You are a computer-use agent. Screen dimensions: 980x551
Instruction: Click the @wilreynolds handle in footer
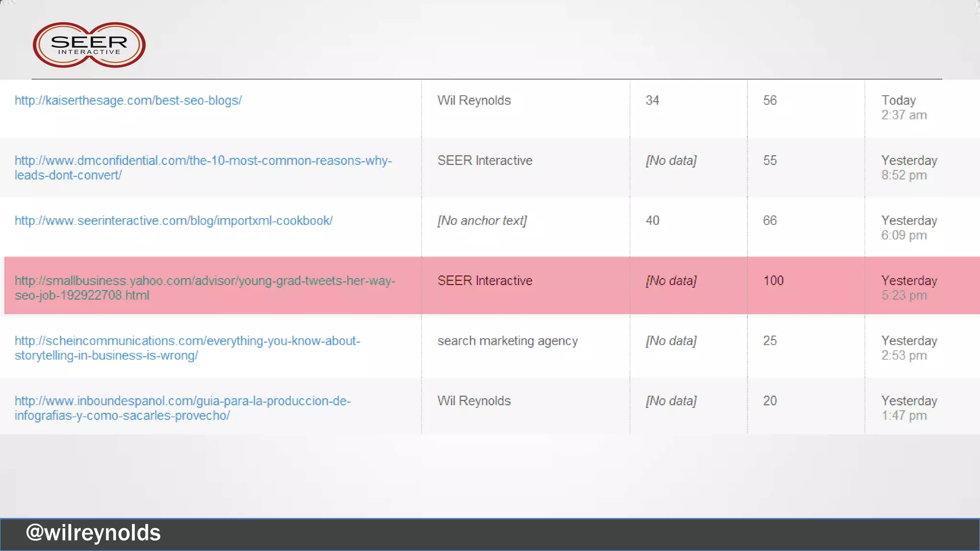93,533
